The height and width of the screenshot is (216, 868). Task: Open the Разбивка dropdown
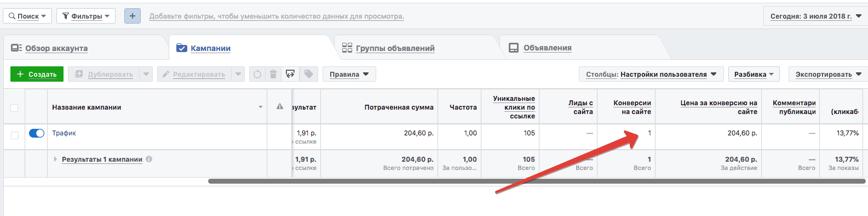click(754, 74)
